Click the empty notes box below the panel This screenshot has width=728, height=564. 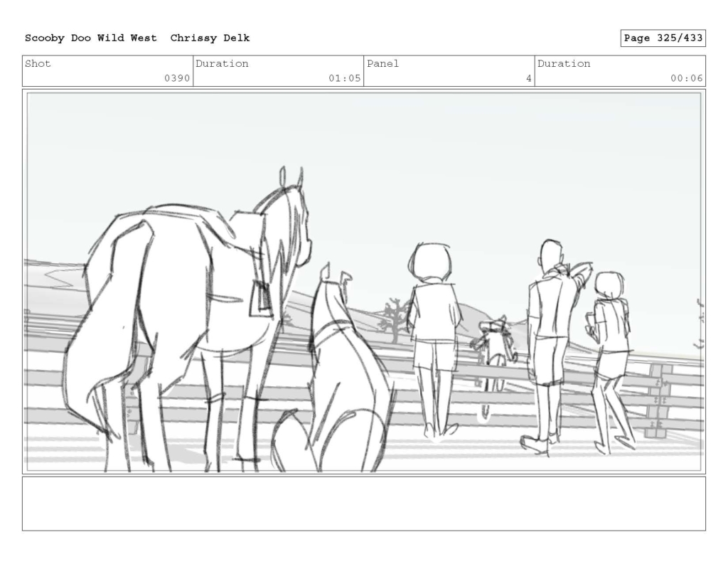tap(364, 504)
